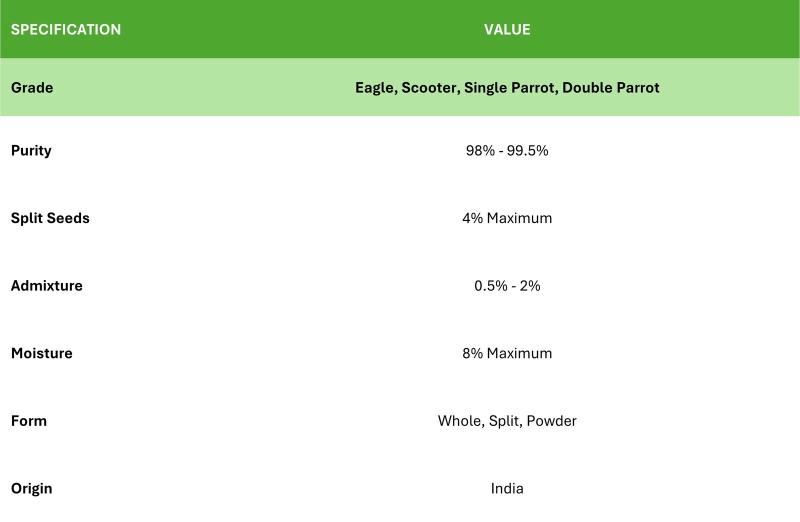Click the SPECIFICATION column header

(x=66, y=30)
